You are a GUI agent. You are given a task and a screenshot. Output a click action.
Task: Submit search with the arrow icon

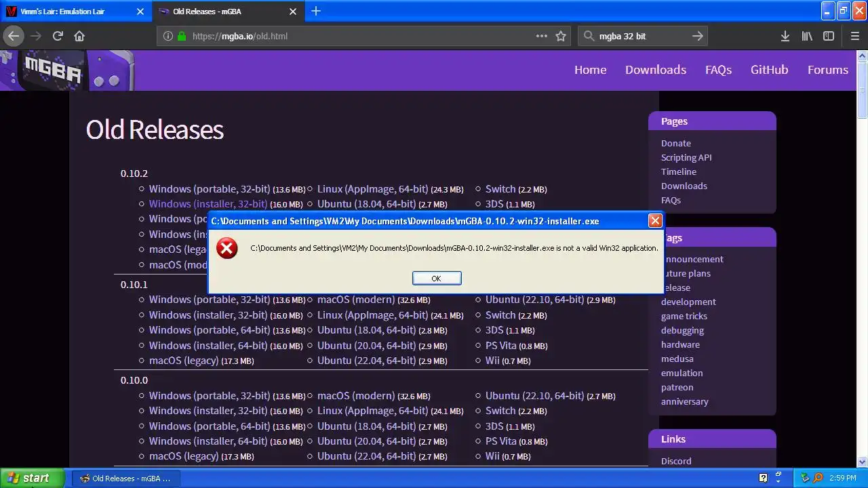(x=698, y=36)
